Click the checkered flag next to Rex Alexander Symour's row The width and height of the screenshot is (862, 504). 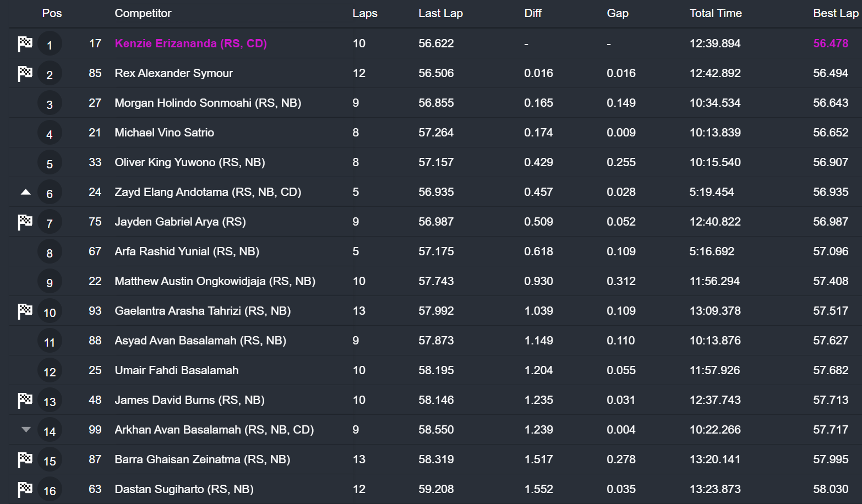point(25,73)
